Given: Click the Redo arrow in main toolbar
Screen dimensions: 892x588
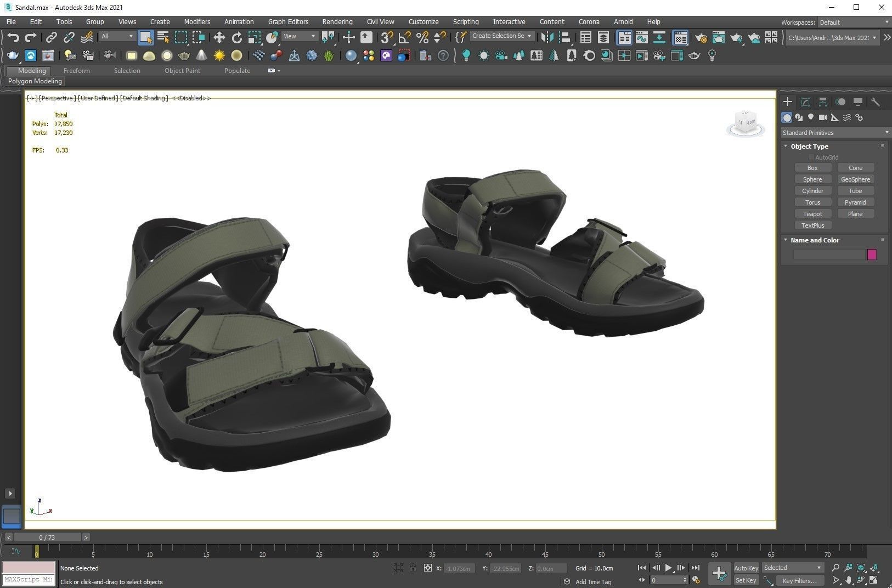Looking at the screenshot, I should coord(31,37).
